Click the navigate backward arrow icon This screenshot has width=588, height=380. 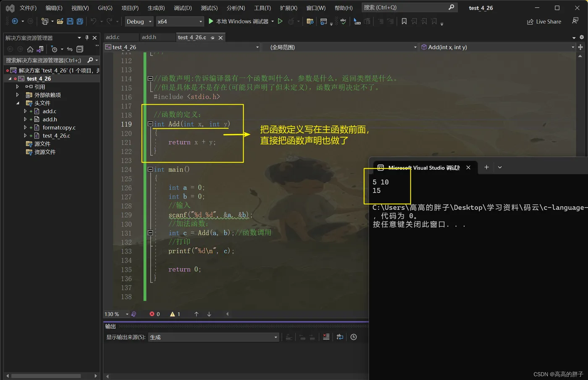click(15, 21)
